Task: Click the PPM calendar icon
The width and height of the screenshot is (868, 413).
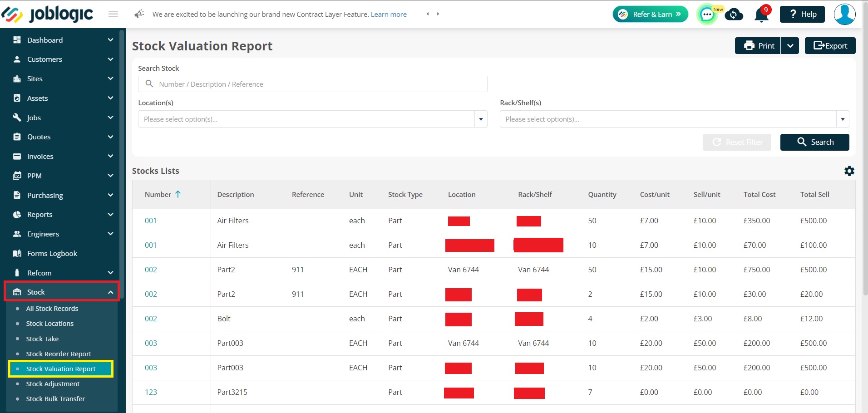Action: (17, 176)
